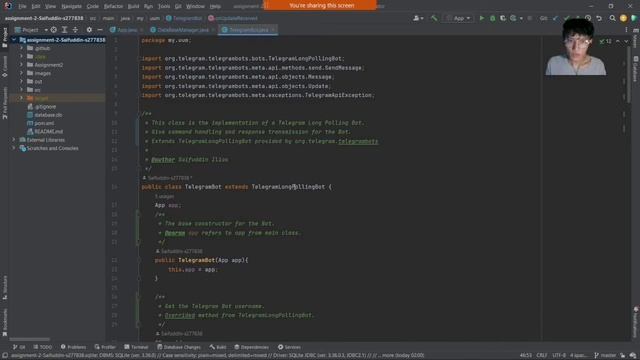Viewport: 640px width, 360px height.
Task: Jump to previous highlighted problem up arrow
Action: click(x=618, y=41)
